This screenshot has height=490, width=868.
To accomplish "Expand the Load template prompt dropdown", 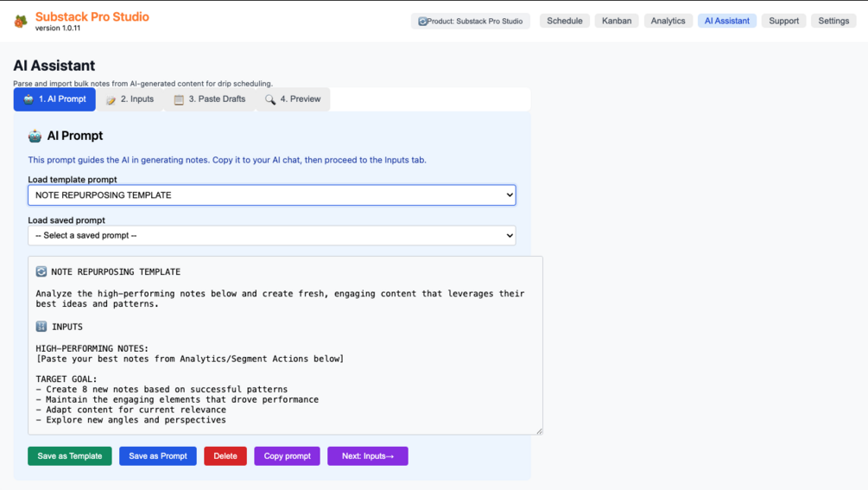I will pyautogui.click(x=271, y=195).
